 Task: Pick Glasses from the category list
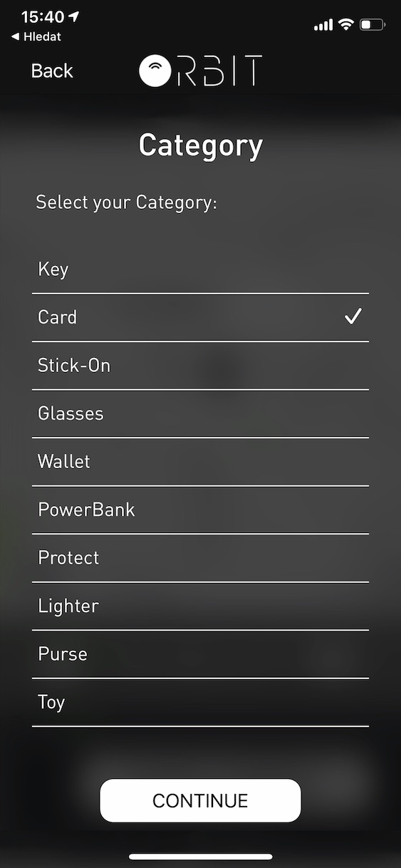(200, 413)
